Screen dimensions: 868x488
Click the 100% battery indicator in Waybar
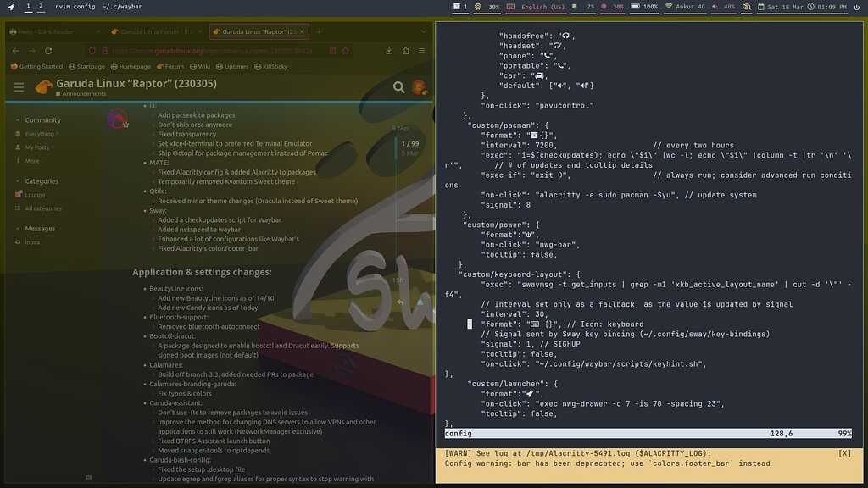[644, 6]
